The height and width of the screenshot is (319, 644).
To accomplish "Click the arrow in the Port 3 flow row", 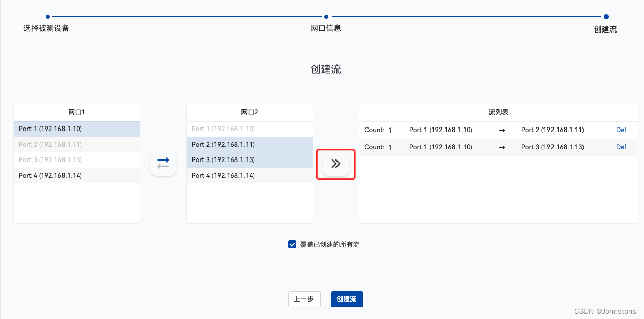I will tap(502, 147).
